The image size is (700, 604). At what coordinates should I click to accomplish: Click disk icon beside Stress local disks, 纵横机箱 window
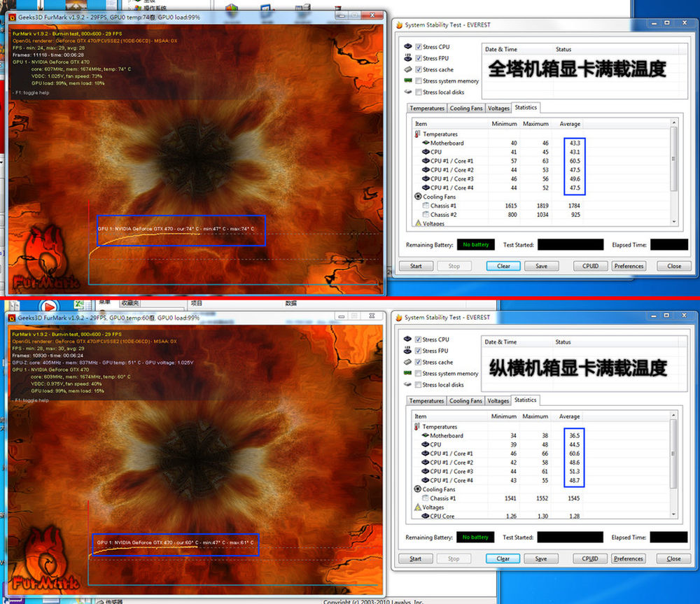[x=407, y=384]
